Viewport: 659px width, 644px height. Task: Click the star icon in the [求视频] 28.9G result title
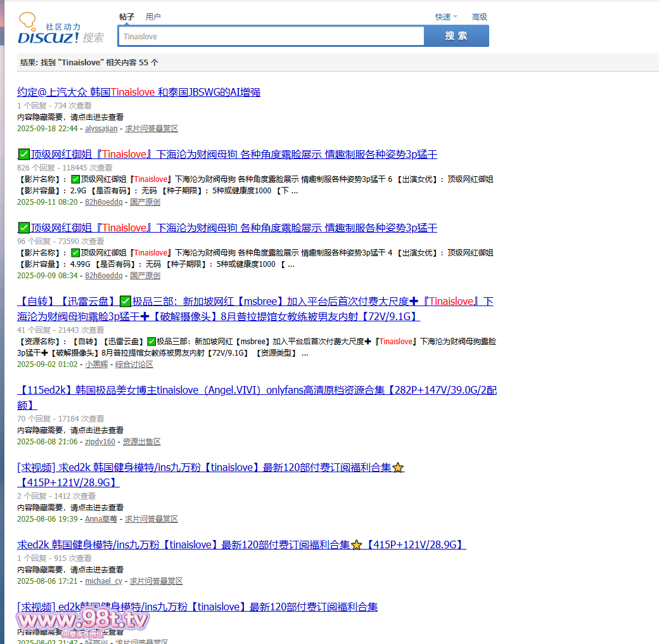[x=398, y=468]
